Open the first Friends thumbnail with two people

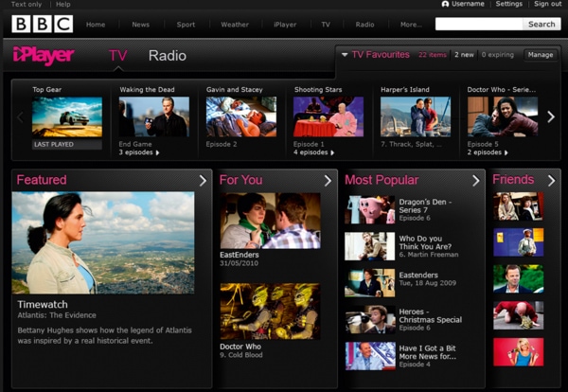(519, 206)
